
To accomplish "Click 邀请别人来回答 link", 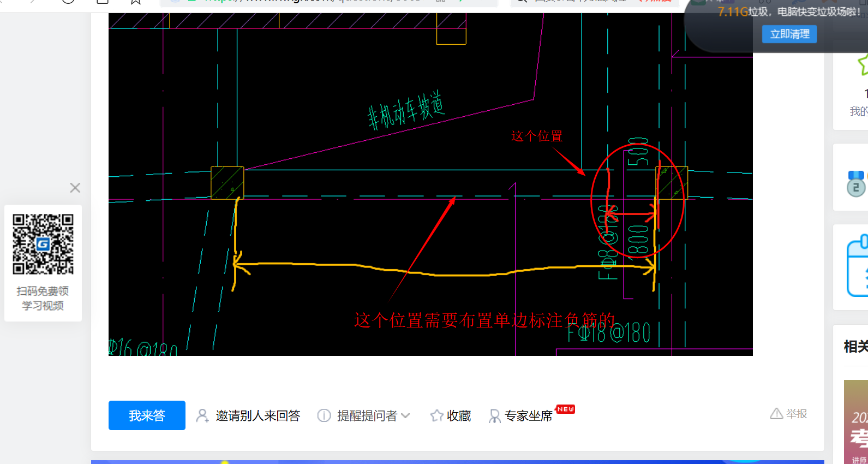I will coord(258,416).
